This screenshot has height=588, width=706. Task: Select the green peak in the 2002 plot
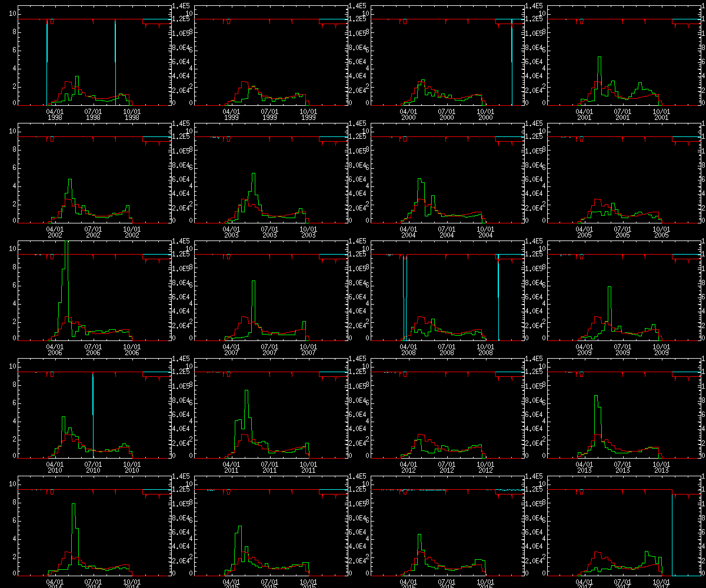69,180
